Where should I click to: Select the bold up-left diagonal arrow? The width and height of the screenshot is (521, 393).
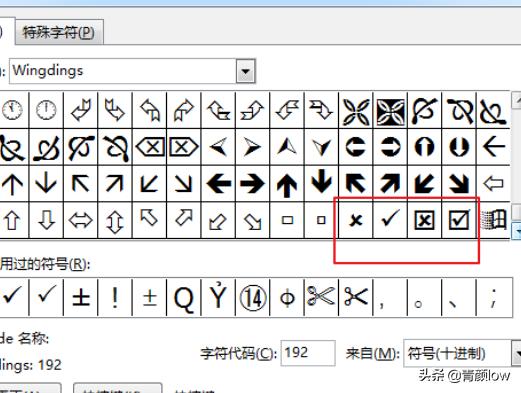(356, 183)
